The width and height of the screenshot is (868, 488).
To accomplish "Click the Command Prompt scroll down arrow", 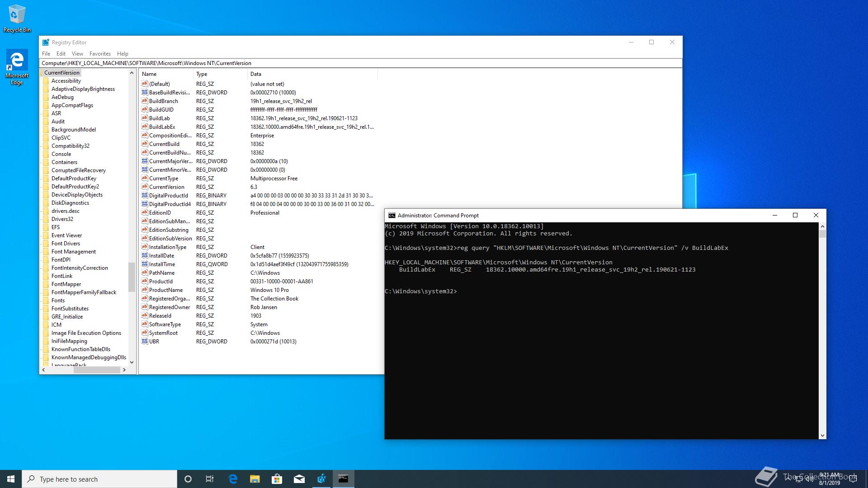I will (x=822, y=436).
